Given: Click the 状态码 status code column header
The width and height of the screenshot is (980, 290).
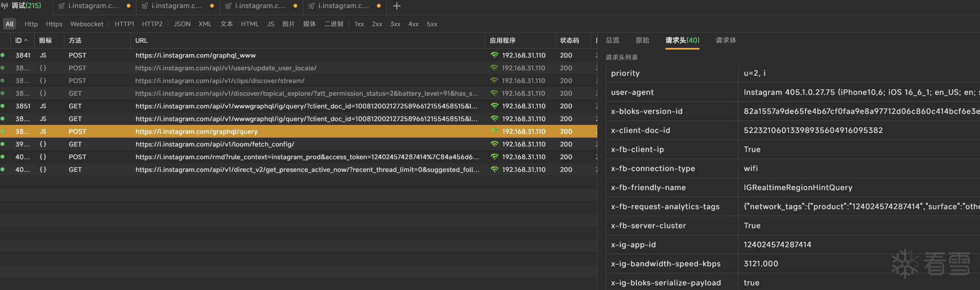Looking at the screenshot, I should coord(573,41).
